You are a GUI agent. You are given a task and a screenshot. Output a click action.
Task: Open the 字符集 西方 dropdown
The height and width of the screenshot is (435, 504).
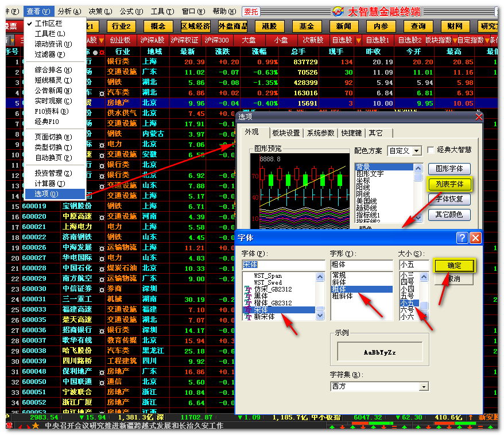point(424,386)
